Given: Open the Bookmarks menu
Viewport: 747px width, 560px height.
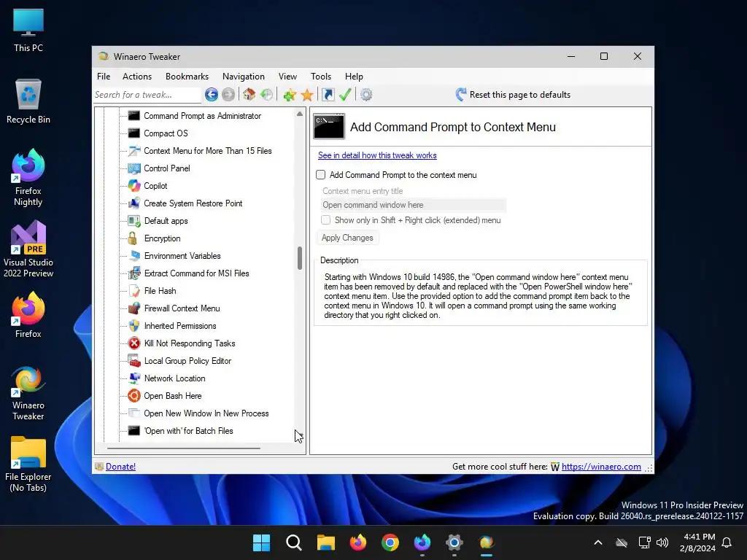Looking at the screenshot, I should (187, 76).
